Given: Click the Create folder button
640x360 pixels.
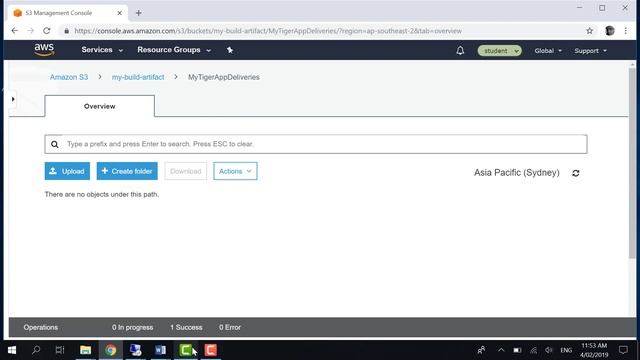Looking at the screenshot, I should point(127,171).
